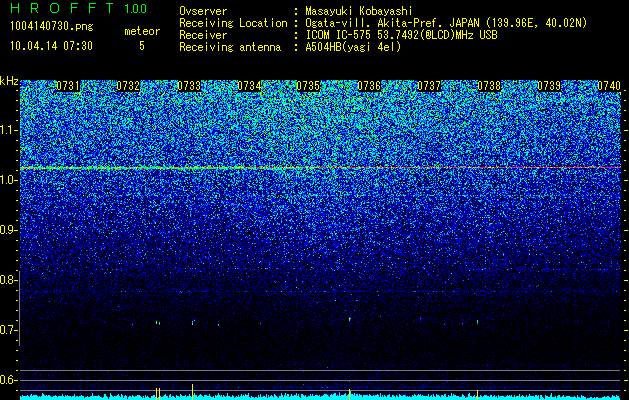
Task: Select the Ogata-vill. Akita-Pref. JAPAN location text
Action: coord(446,23)
